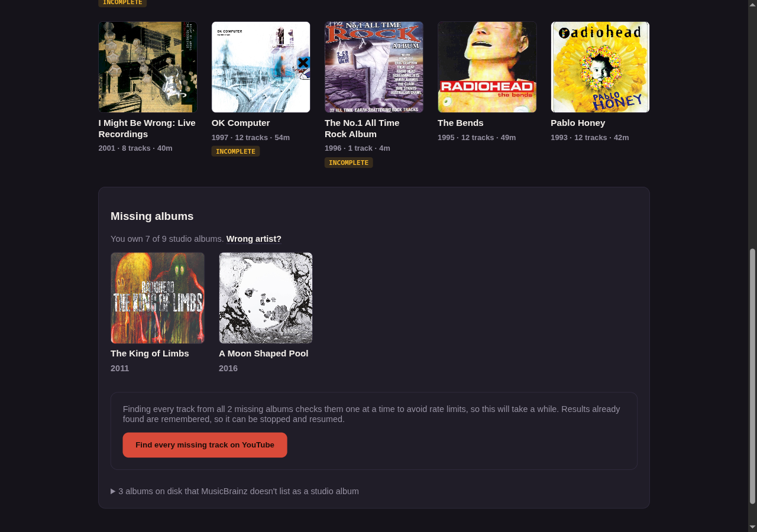Viewport: 757px width, 532px height.
Task: Click 'The Bends' album title
Action: (x=461, y=123)
